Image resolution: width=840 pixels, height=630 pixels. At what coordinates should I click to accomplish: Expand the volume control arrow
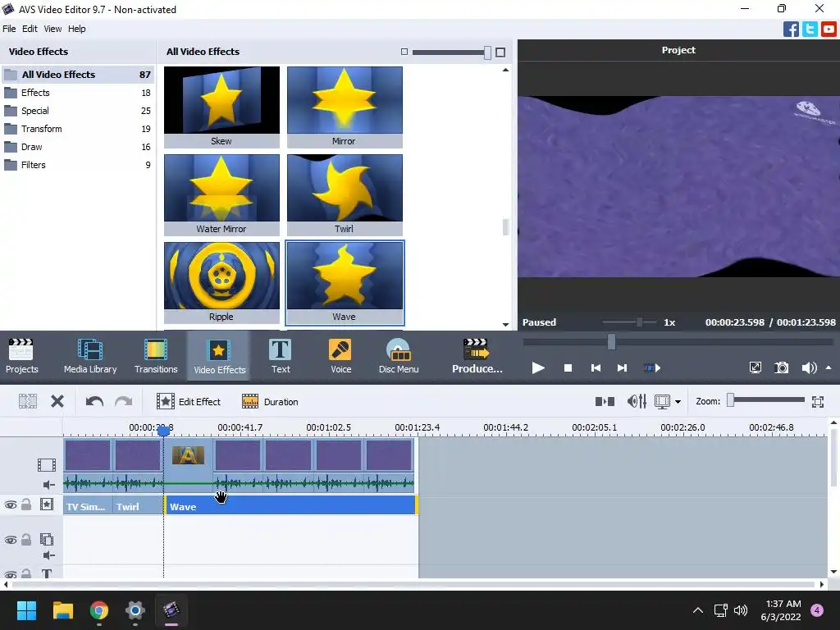point(829,367)
